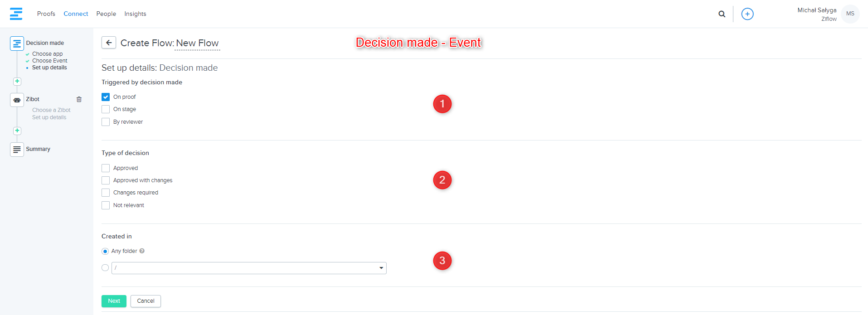Click the Zibot robot step icon

click(17, 100)
